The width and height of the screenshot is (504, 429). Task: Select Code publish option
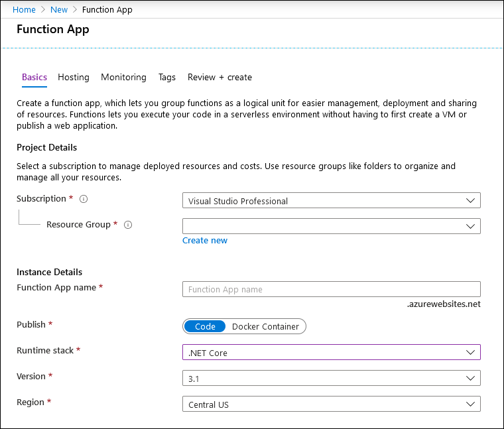click(x=205, y=326)
